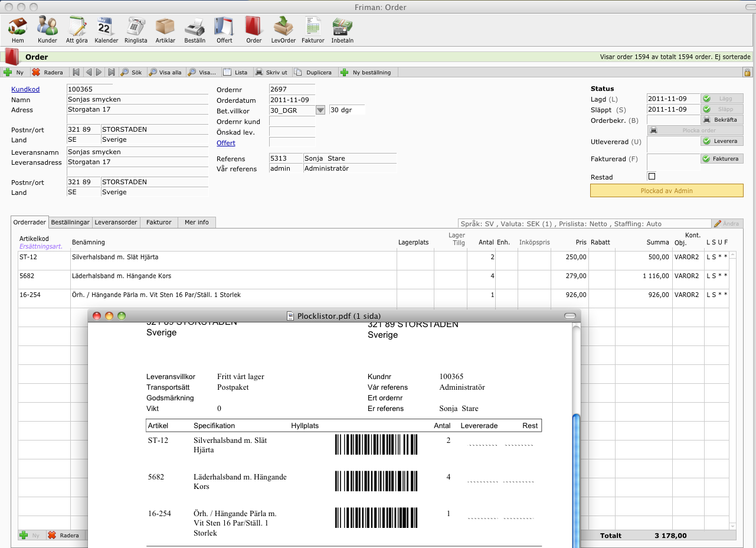Click the lock icon in toolbar
The width and height of the screenshot is (756, 548).
(x=747, y=73)
